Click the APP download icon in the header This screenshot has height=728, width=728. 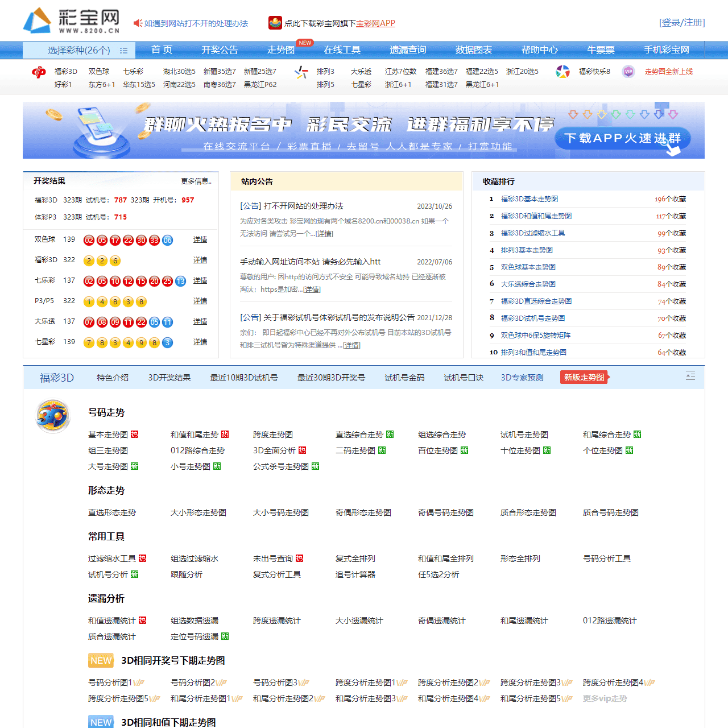point(274,23)
